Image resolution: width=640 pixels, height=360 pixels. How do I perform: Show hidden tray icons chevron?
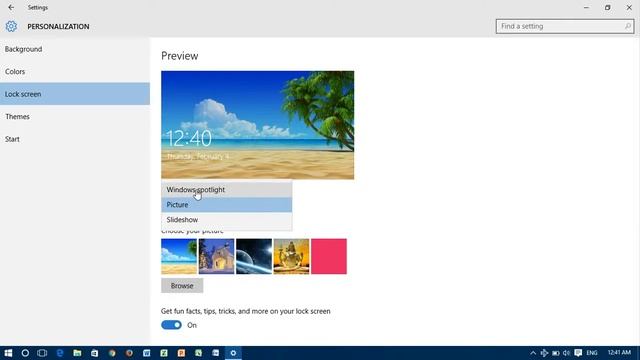pyautogui.click(x=533, y=353)
